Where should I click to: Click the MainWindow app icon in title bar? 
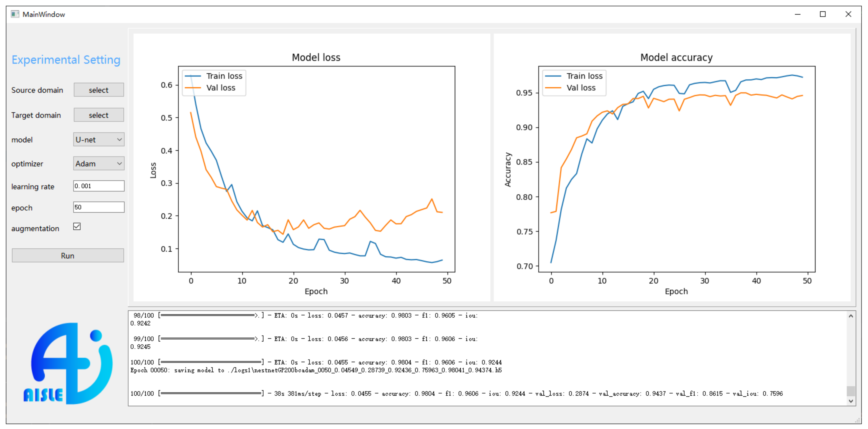click(15, 14)
